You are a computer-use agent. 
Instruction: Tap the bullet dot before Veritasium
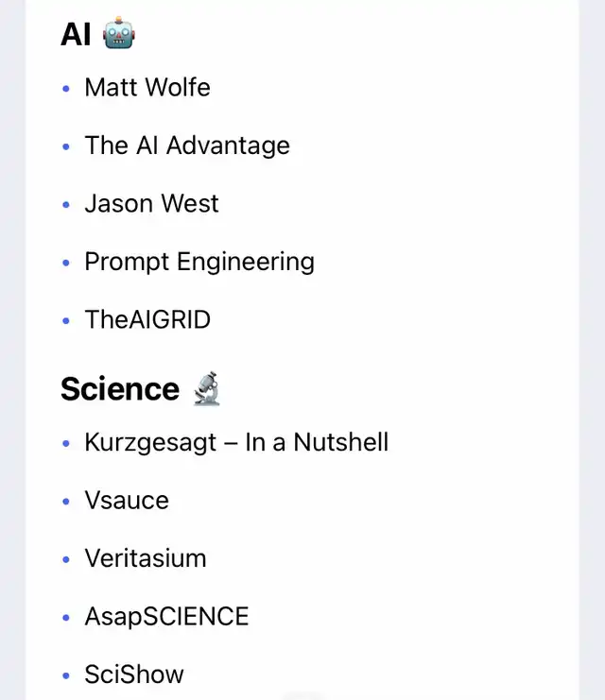66,559
